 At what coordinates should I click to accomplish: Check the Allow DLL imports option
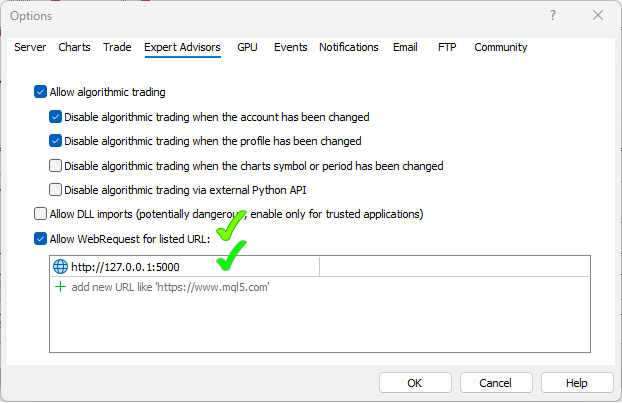pos(41,214)
